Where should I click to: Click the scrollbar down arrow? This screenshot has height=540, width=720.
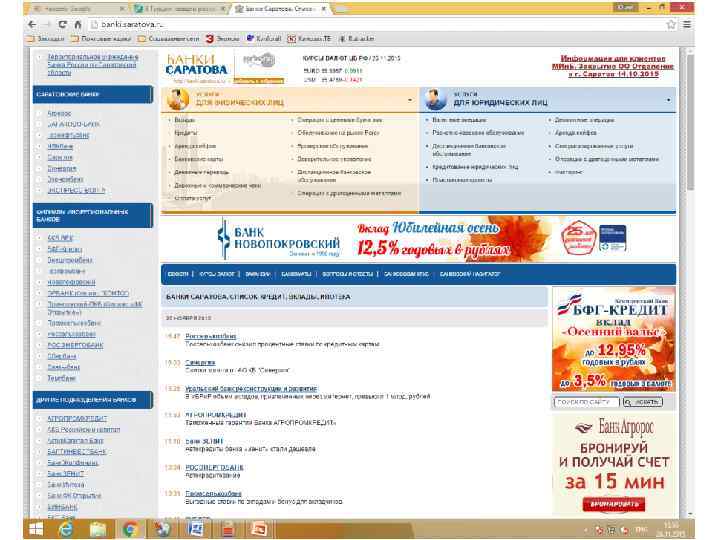(690, 514)
